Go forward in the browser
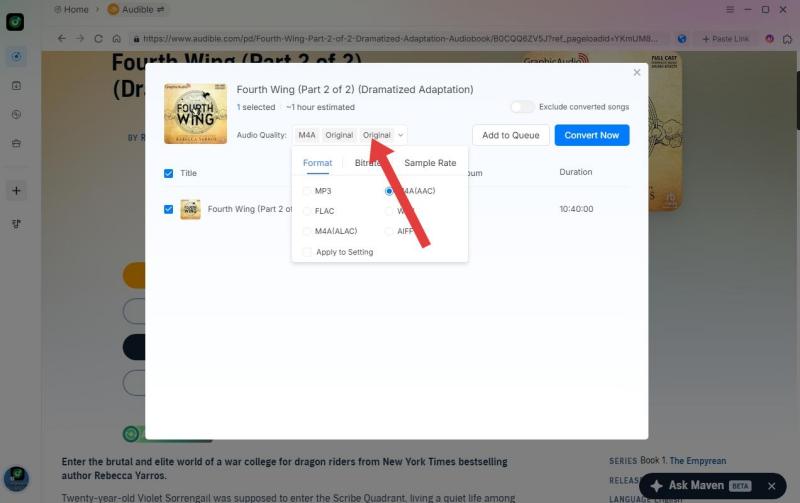The height and width of the screenshot is (503, 800). click(x=80, y=38)
